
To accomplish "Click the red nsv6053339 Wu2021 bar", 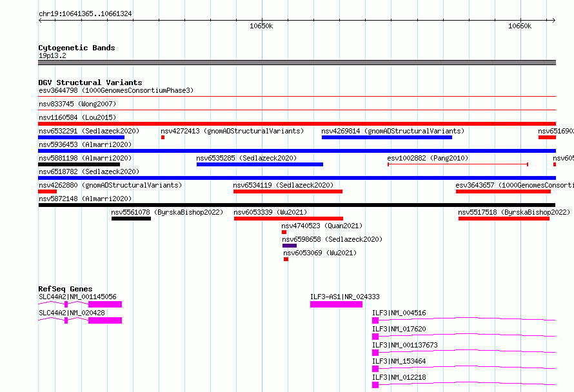I will (x=289, y=219).
